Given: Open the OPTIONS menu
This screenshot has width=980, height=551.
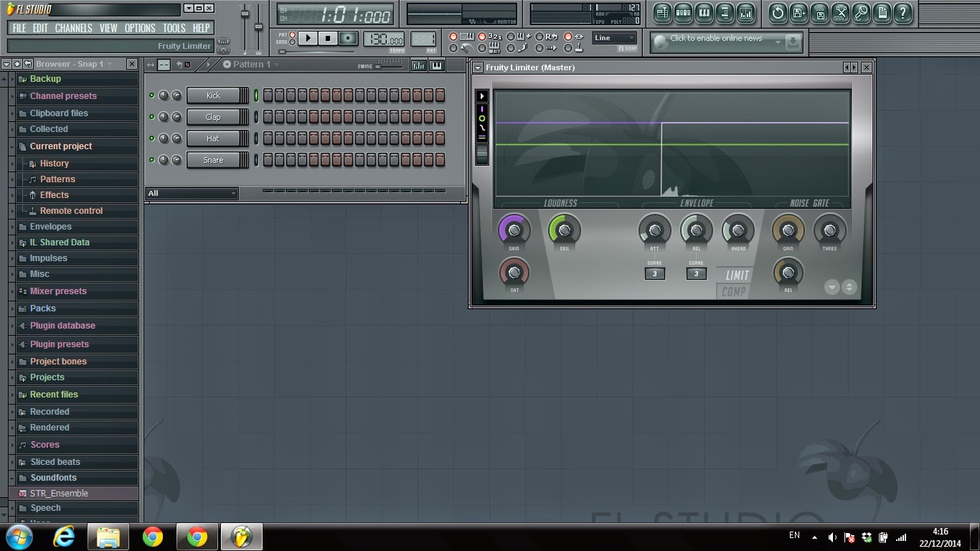Looking at the screenshot, I should tap(140, 28).
